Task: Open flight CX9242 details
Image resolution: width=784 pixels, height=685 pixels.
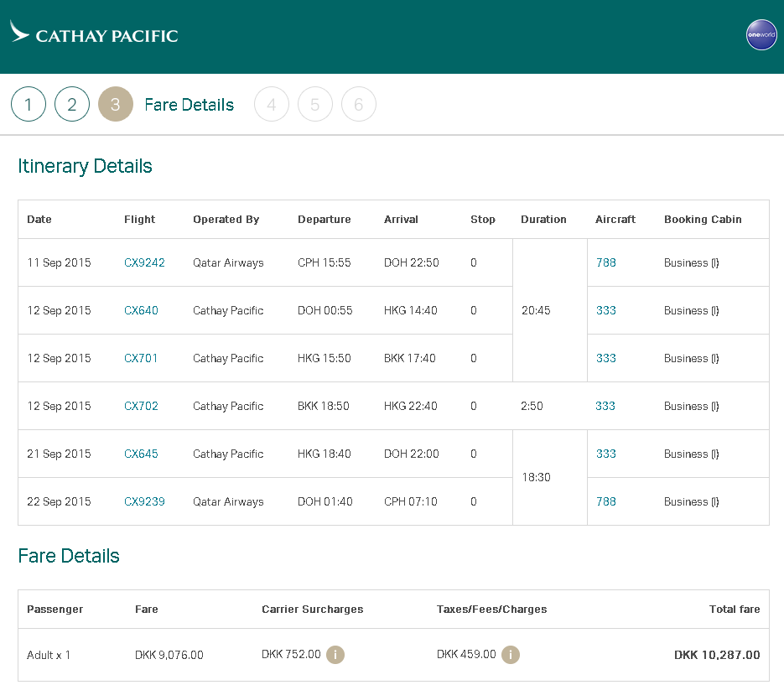Action: click(144, 262)
